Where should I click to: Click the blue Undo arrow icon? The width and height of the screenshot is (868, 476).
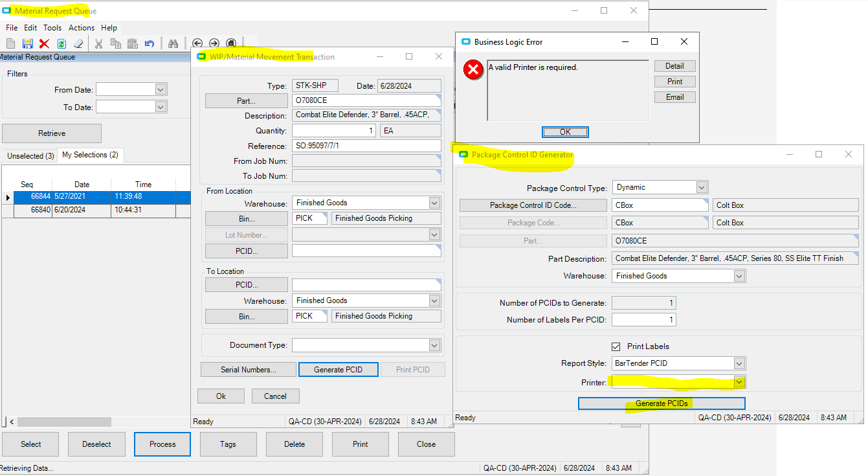point(149,43)
